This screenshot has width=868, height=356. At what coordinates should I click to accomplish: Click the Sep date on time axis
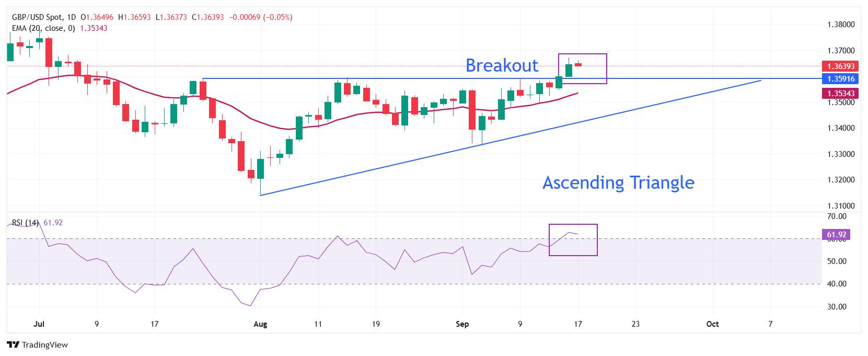(462, 324)
